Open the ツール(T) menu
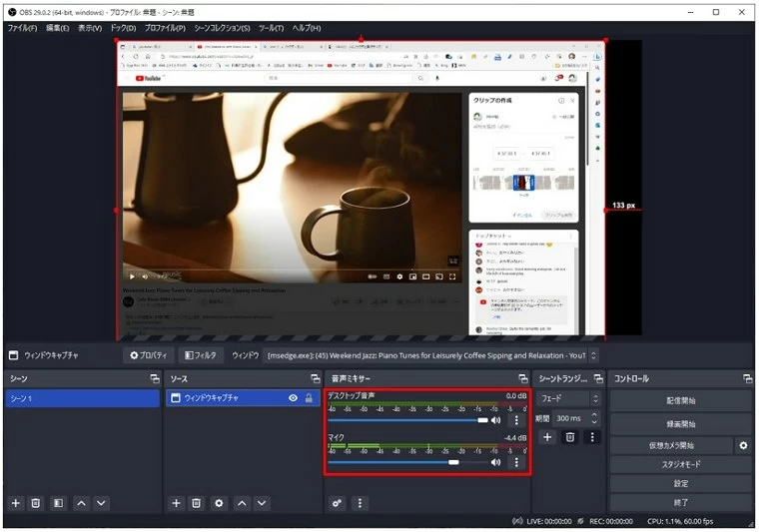The width and height of the screenshot is (759, 532). [271, 28]
